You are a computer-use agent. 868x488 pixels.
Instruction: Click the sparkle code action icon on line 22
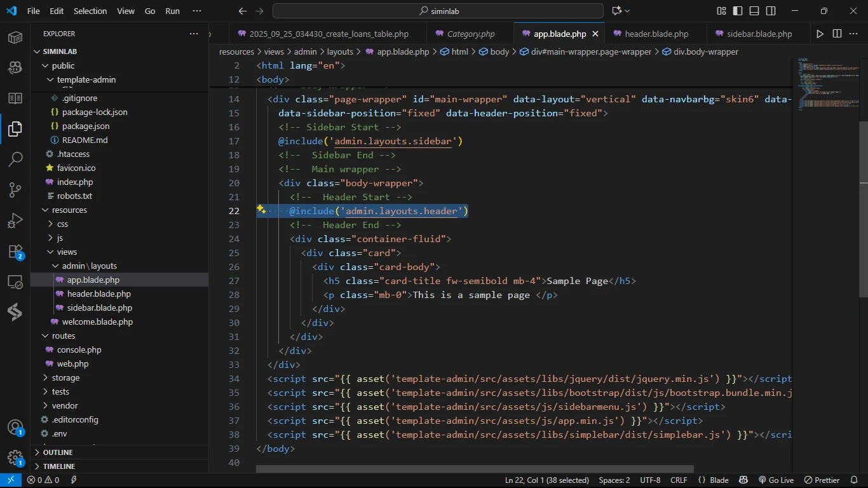click(261, 210)
